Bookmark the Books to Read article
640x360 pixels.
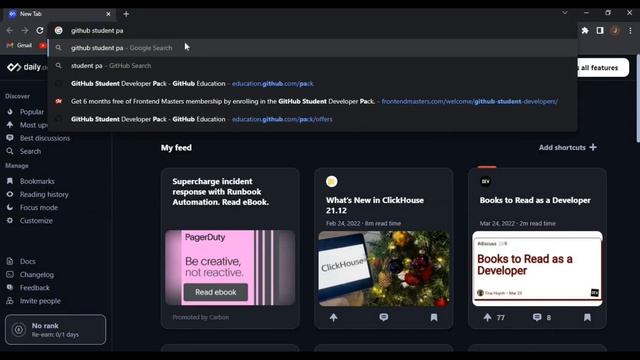pos(587,317)
